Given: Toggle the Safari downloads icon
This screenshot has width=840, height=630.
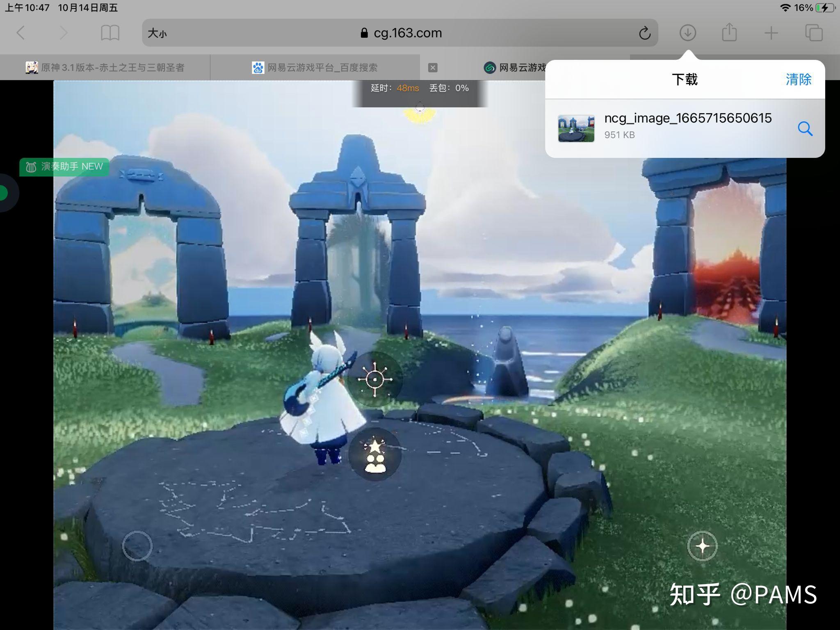Looking at the screenshot, I should (x=688, y=33).
